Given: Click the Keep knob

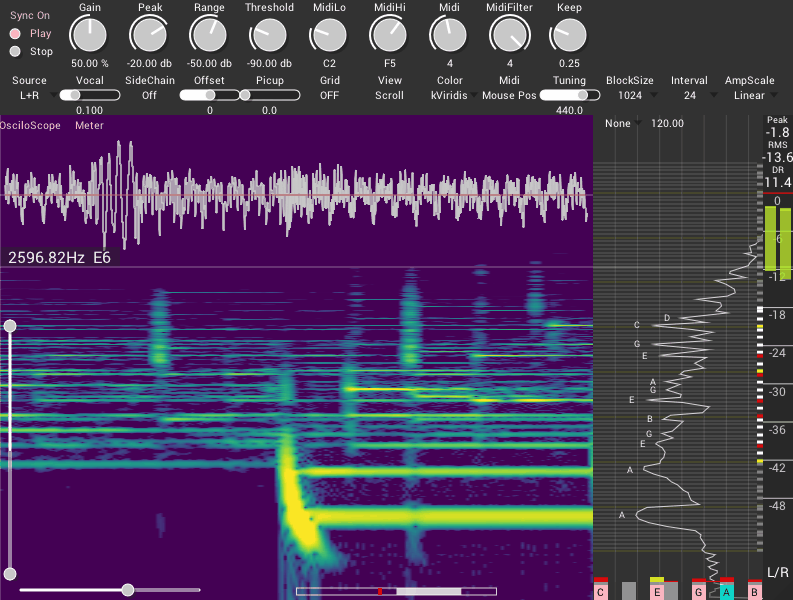Looking at the screenshot, I should pyautogui.click(x=569, y=35).
